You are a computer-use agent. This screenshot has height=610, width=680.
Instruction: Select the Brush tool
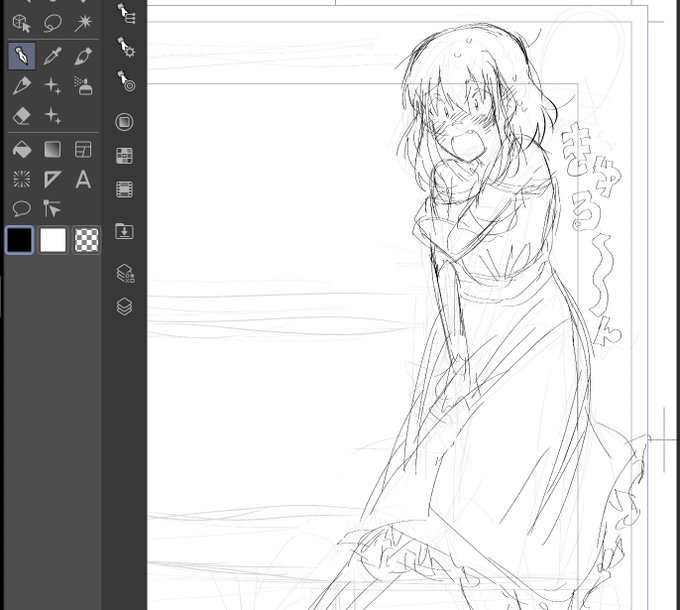(x=83, y=56)
